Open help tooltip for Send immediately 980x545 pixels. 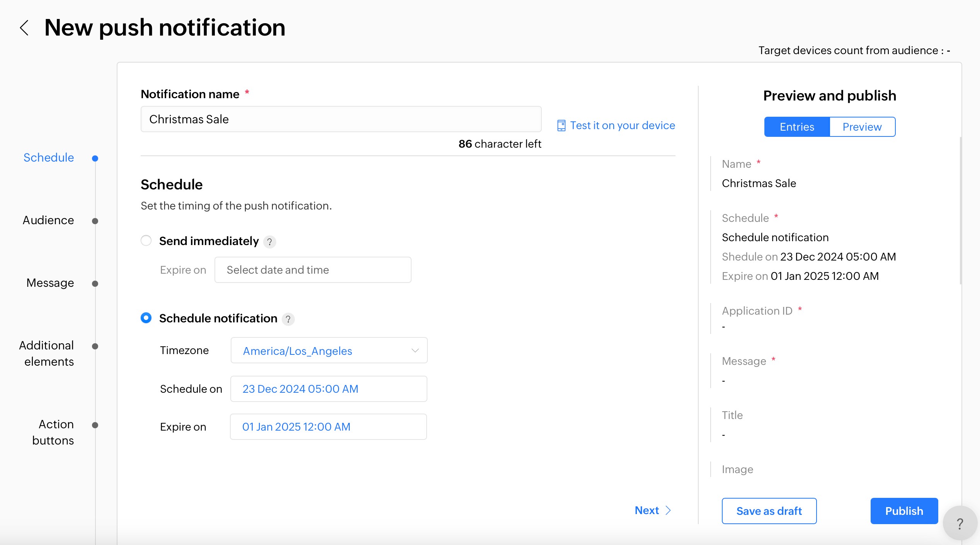pos(269,242)
